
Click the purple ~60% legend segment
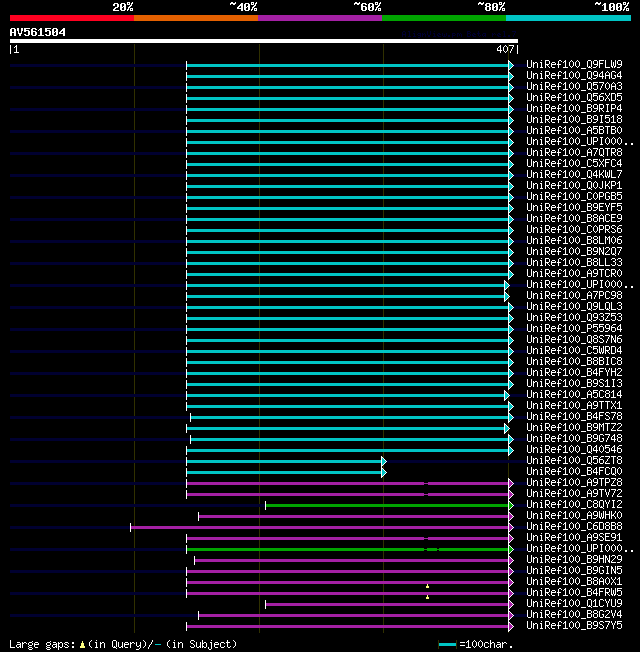[x=320, y=18]
